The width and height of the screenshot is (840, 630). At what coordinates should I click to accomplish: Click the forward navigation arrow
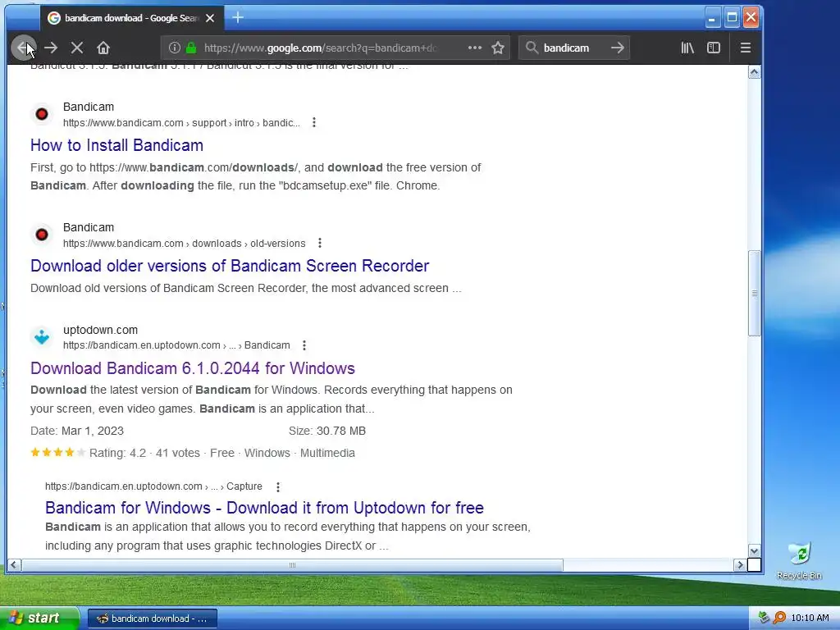pyautogui.click(x=51, y=48)
